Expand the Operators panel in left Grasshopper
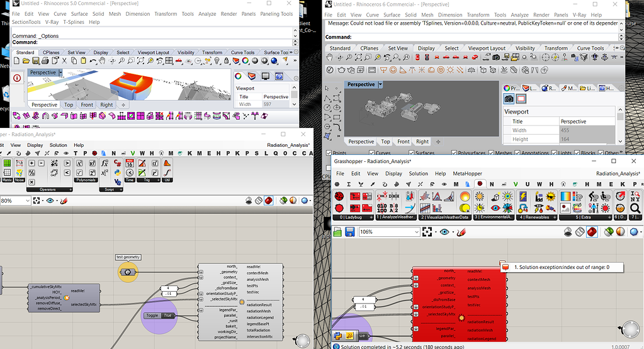This screenshot has width=644, height=349. click(x=71, y=190)
